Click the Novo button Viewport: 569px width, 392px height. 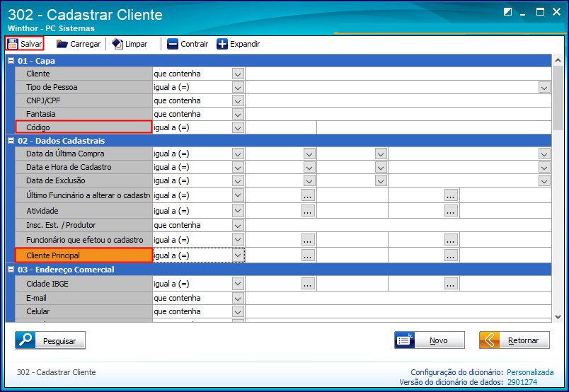(430, 340)
